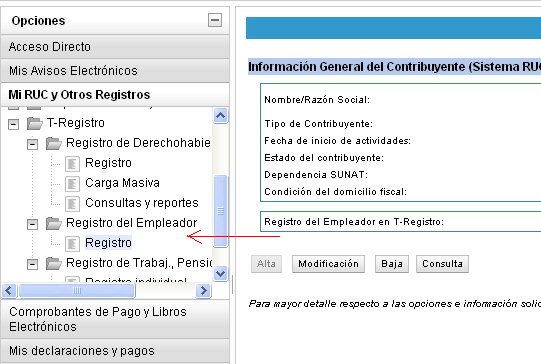Click the Registro del Empleador folder icon
Image resolution: width=541 pixels, height=364 pixels.
tap(53, 223)
